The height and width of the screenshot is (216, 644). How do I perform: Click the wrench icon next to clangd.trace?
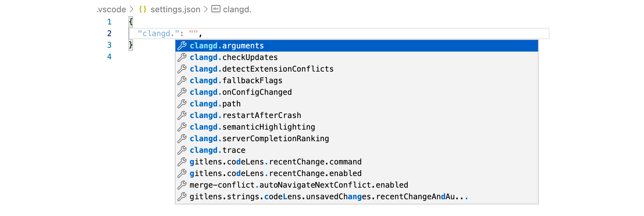pyautogui.click(x=182, y=150)
